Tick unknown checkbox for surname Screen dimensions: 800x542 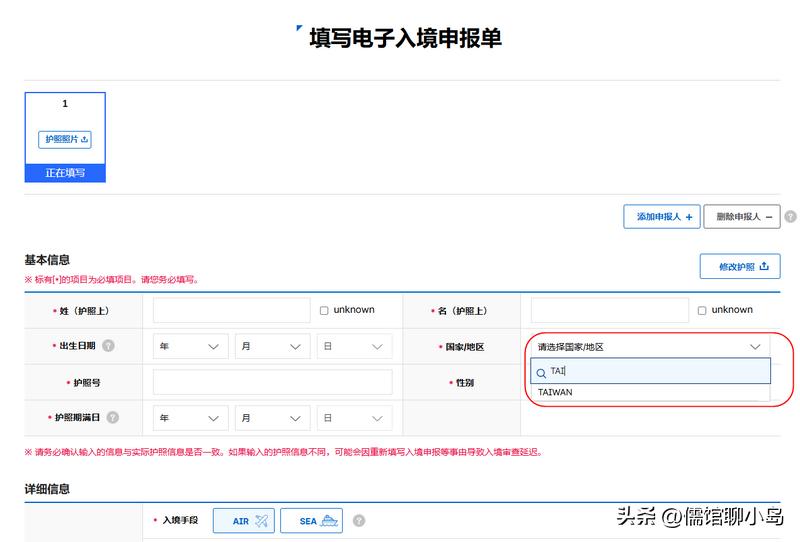(324, 310)
